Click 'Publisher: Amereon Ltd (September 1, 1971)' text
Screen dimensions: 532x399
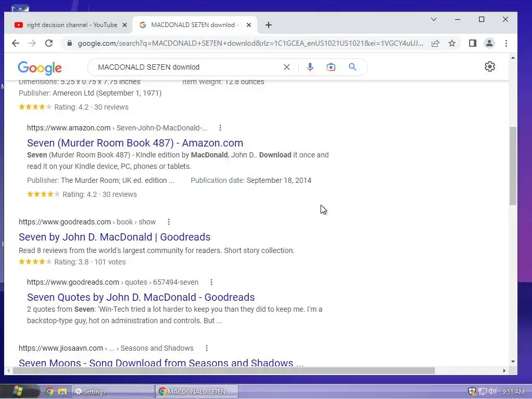point(90,93)
